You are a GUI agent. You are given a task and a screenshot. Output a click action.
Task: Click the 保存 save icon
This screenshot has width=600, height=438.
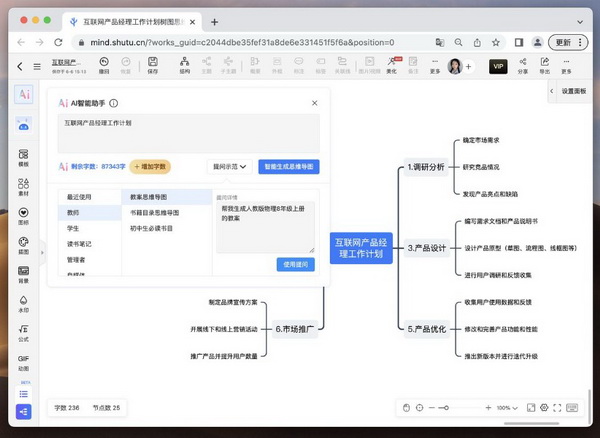pos(153,65)
